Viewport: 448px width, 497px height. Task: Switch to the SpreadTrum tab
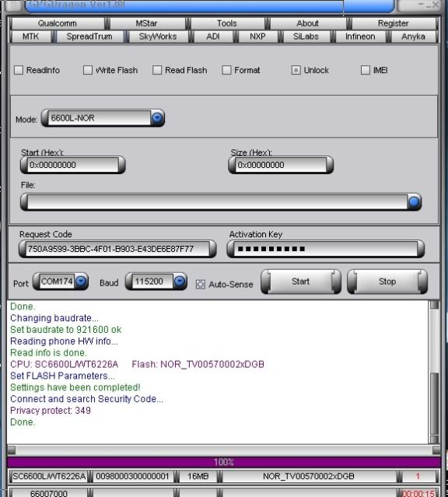click(89, 37)
